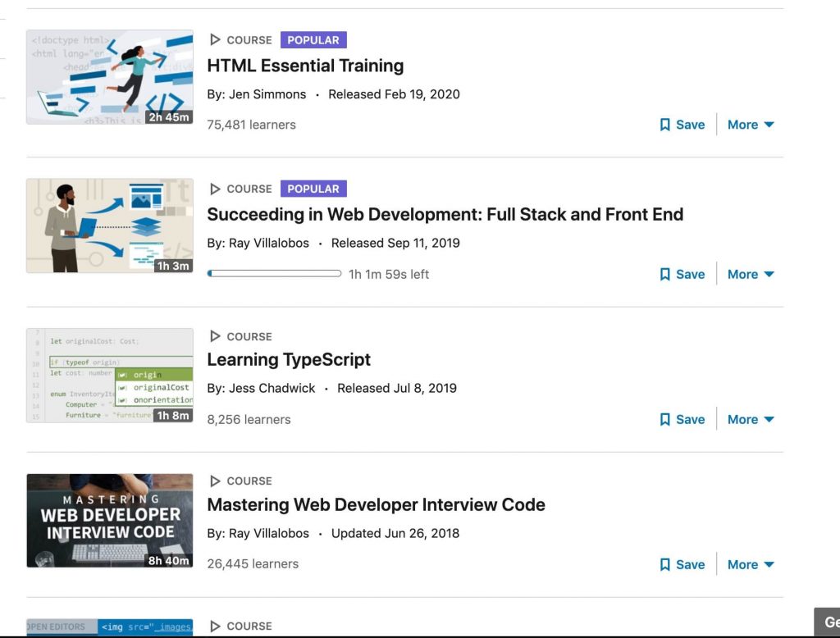Open the HTML Essential Training course title
840x638 pixels.
(305, 66)
